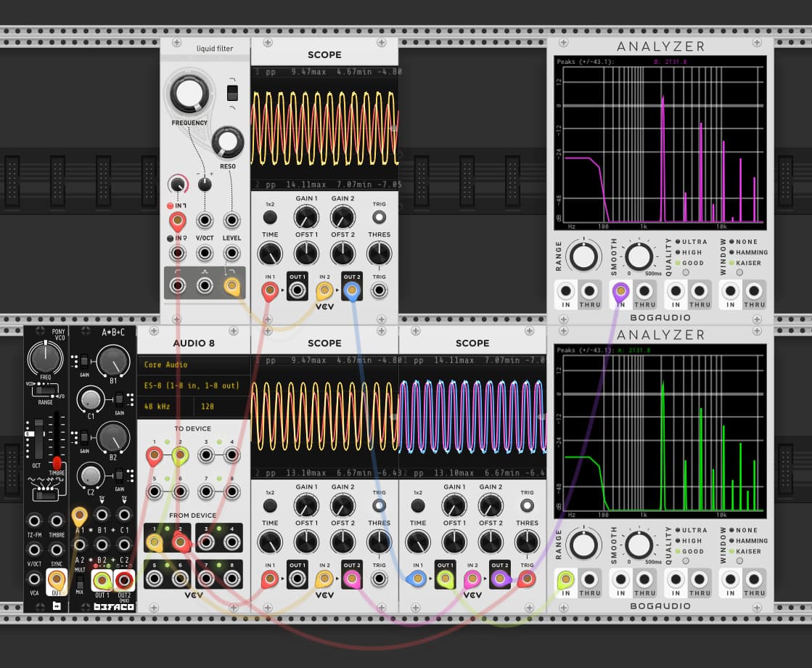The width and height of the screenshot is (812, 668).
Task: Click the Audio 8 To Device jack 1
Action: (x=154, y=455)
